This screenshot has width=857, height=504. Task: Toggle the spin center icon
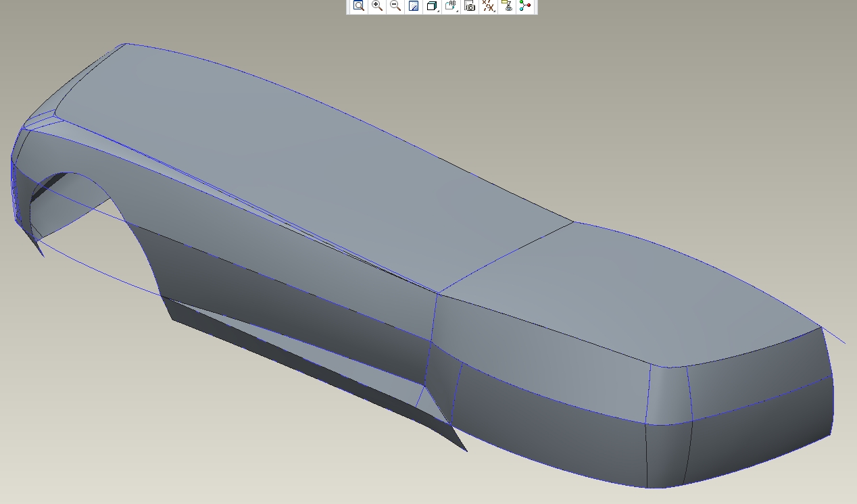525,6
